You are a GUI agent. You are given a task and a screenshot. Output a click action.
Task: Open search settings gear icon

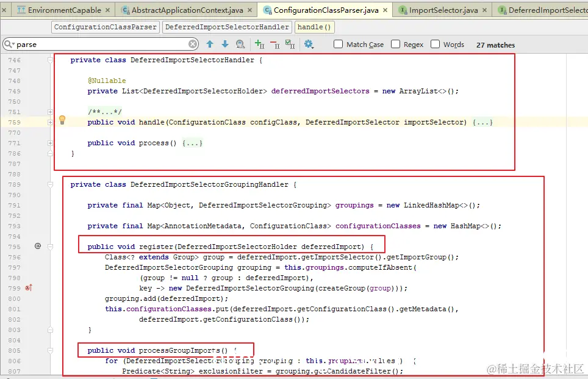pyautogui.click(x=309, y=45)
